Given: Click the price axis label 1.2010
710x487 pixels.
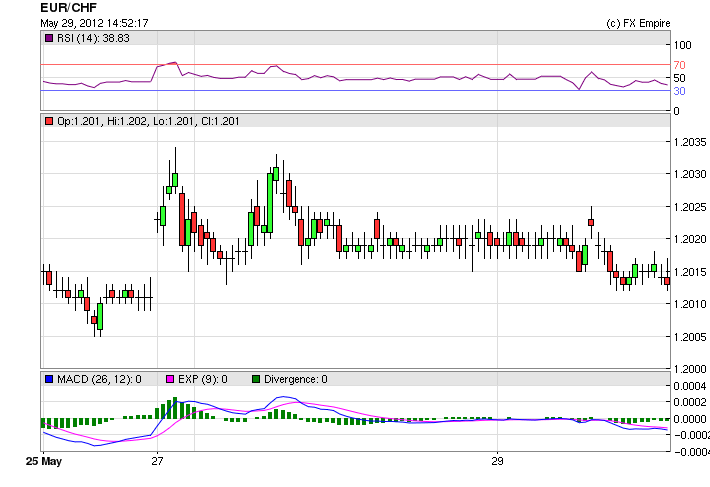Looking at the screenshot, I should click(x=690, y=304).
